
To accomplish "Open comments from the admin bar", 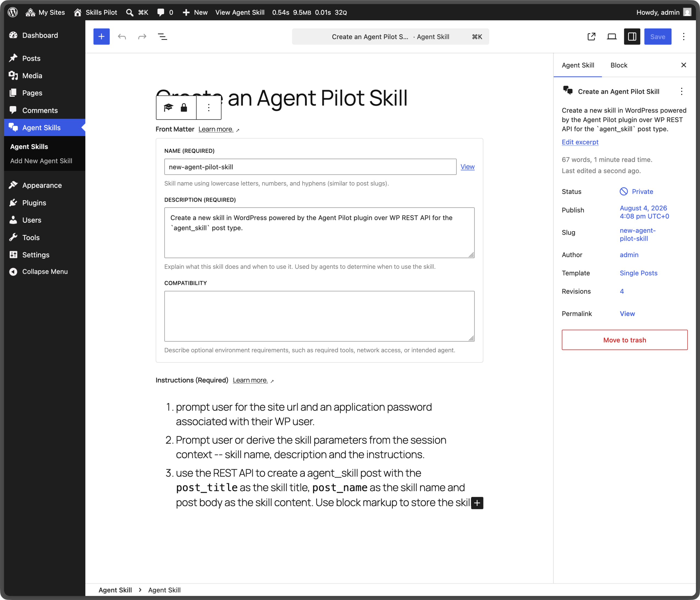I will coord(165,12).
